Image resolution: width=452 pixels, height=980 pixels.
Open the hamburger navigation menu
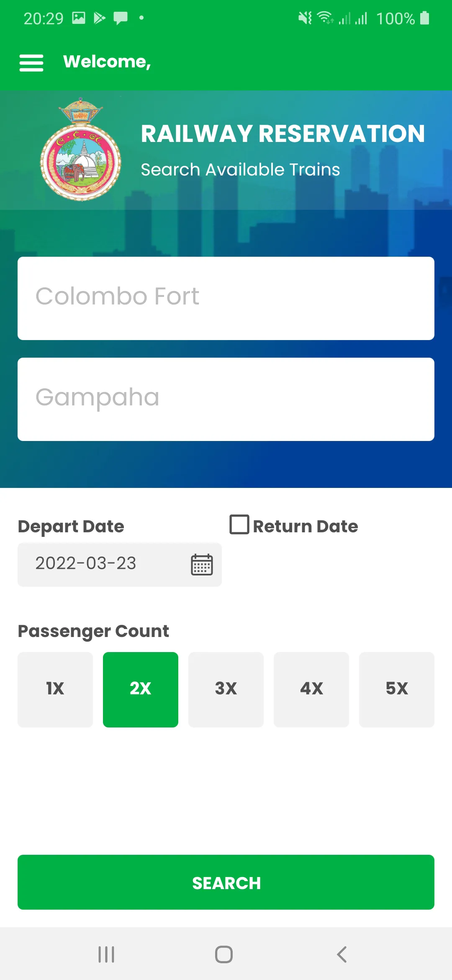point(31,63)
